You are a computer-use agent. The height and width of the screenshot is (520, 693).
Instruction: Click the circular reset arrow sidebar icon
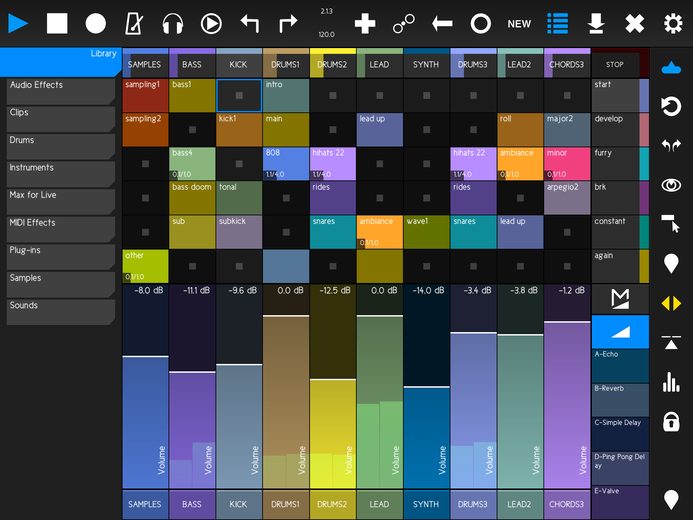point(671,106)
